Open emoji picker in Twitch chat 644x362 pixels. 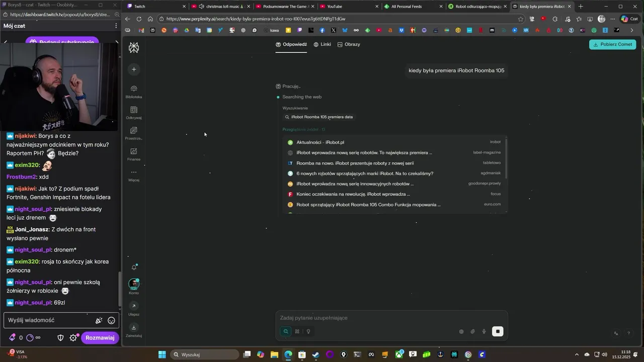coord(111,320)
